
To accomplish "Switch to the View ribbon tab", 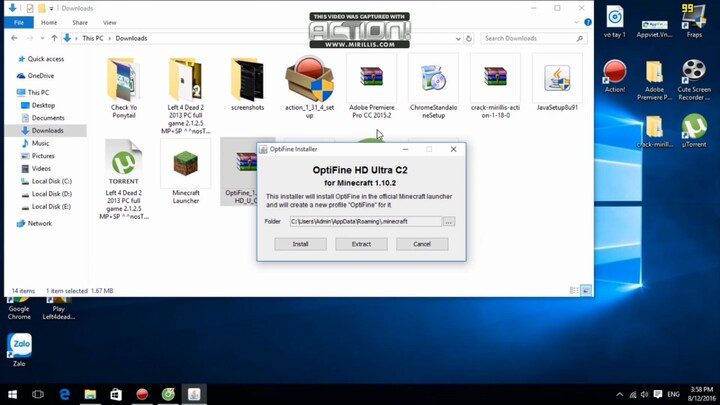I will pyautogui.click(x=109, y=22).
